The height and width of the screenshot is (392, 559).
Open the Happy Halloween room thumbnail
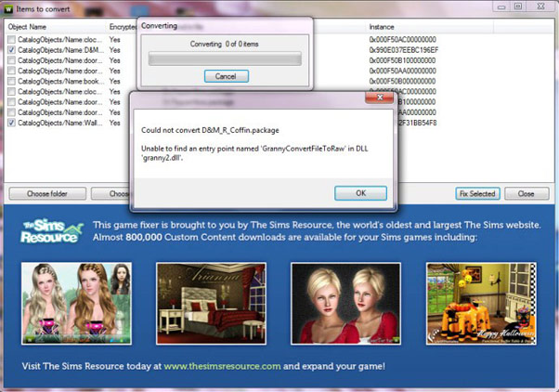click(x=482, y=304)
